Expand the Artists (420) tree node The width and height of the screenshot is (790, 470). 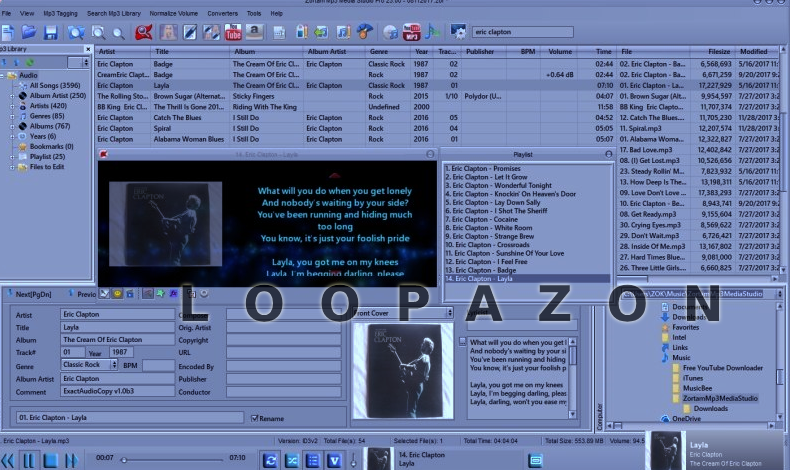12,106
